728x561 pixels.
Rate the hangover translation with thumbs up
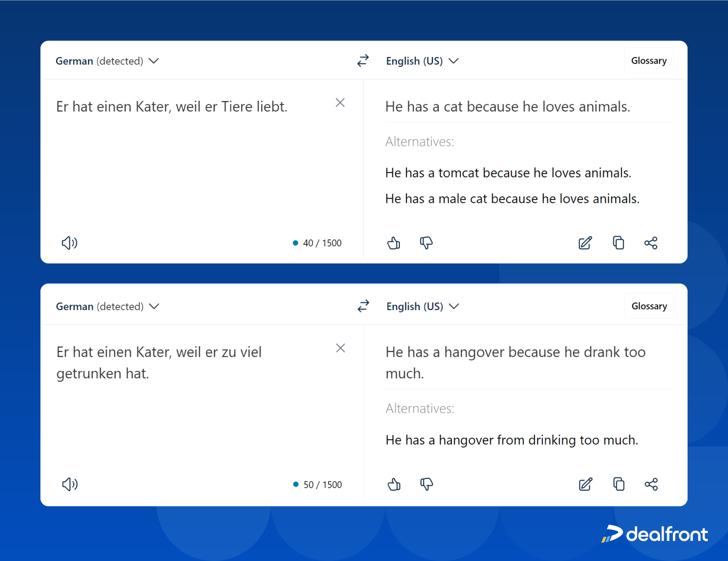coord(394,484)
